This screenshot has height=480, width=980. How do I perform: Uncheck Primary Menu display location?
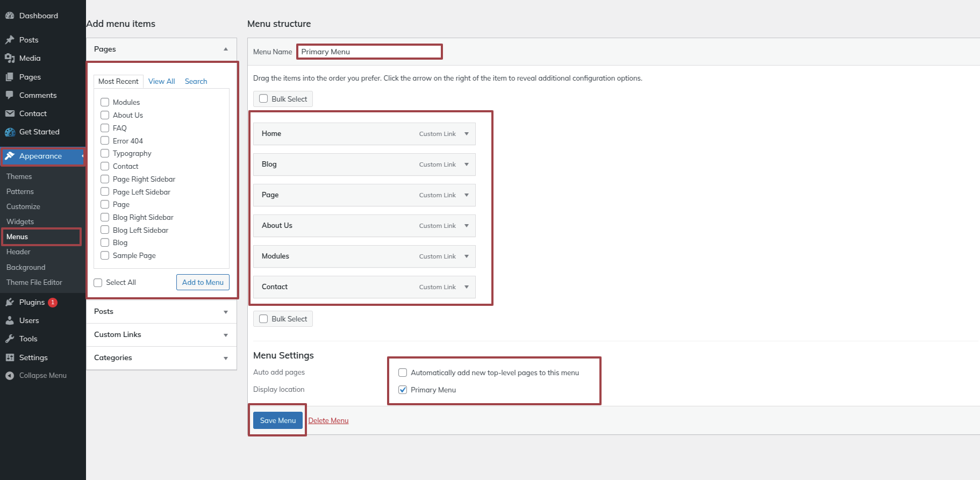(403, 390)
